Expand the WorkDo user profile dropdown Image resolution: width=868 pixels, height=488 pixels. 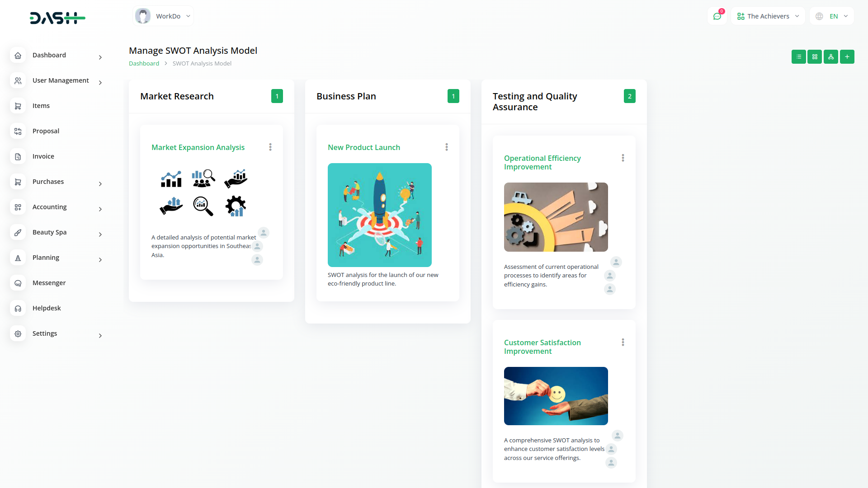163,16
